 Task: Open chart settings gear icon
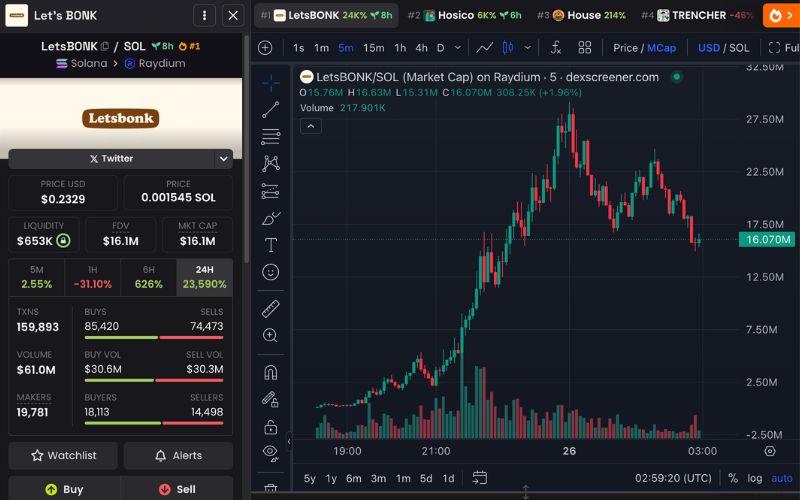[770, 451]
